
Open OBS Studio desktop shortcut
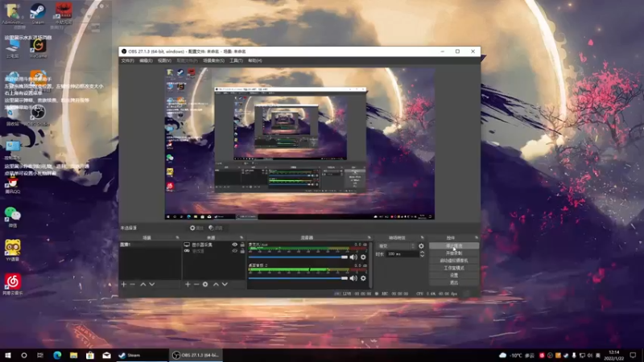click(38, 116)
